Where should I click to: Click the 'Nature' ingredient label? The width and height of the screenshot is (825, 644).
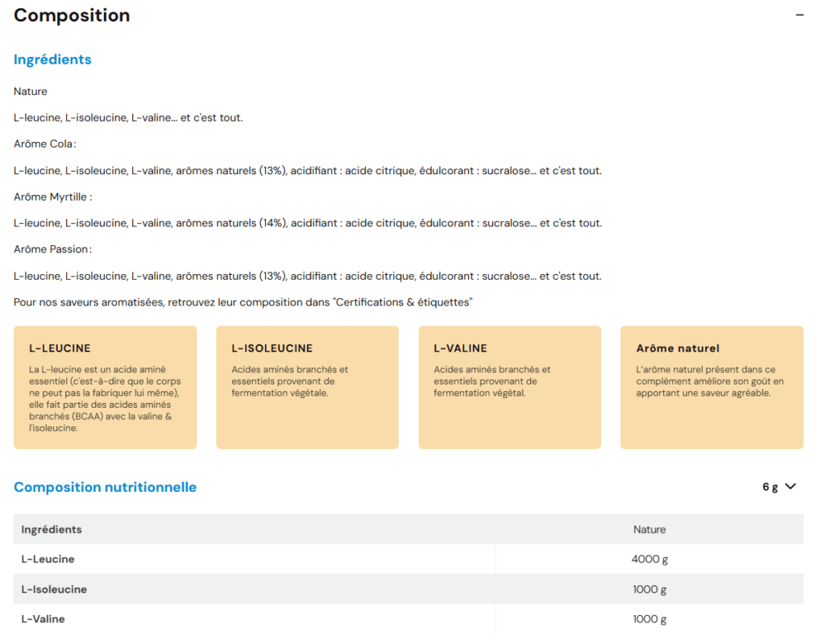click(x=31, y=92)
